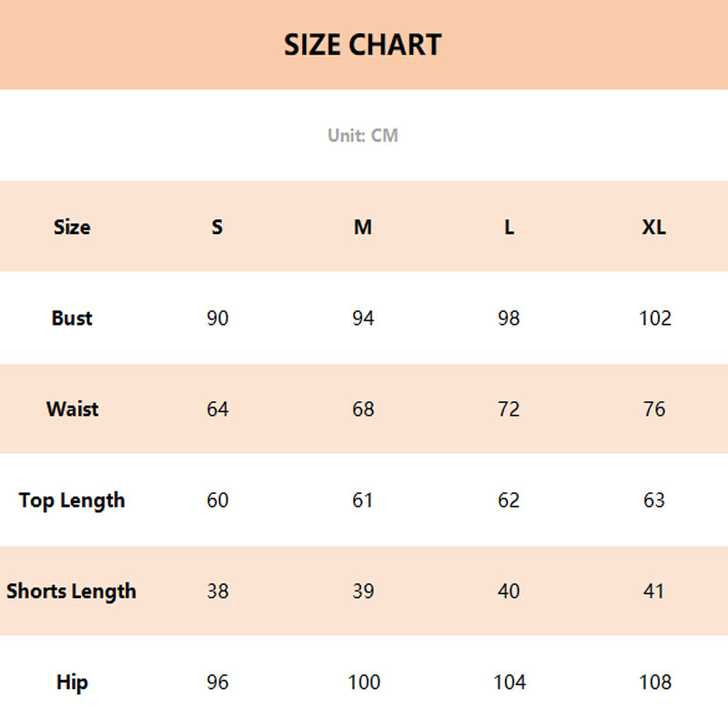
Task: Click waist value 72 for size L
Action: [509, 409]
